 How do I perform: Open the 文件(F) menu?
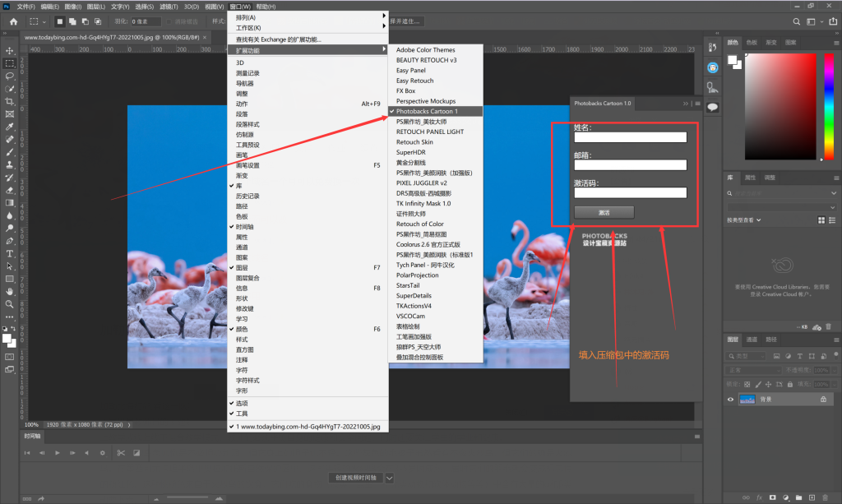[25, 7]
